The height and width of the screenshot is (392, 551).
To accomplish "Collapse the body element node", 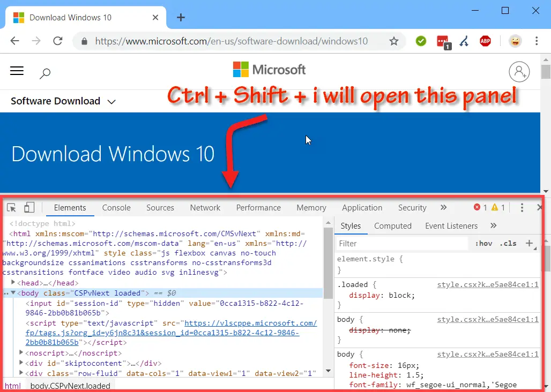I will tap(13, 292).
